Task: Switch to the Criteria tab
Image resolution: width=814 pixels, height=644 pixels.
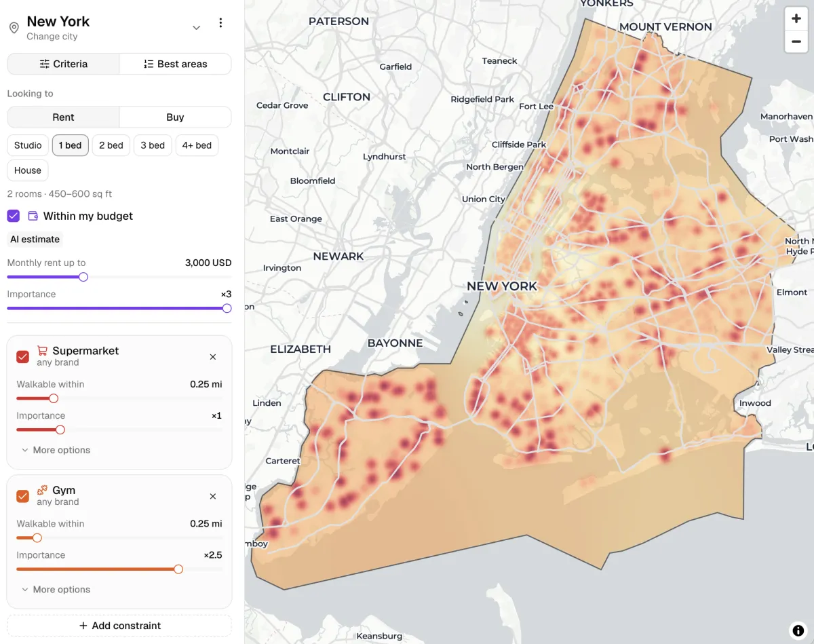Action: tap(63, 64)
